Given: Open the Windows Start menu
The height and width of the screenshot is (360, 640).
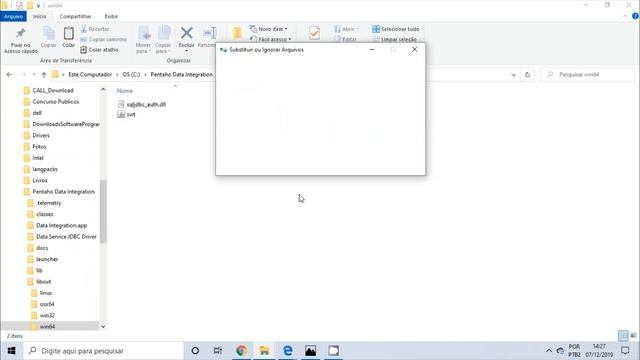Looking at the screenshot, I should pos(11,351).
